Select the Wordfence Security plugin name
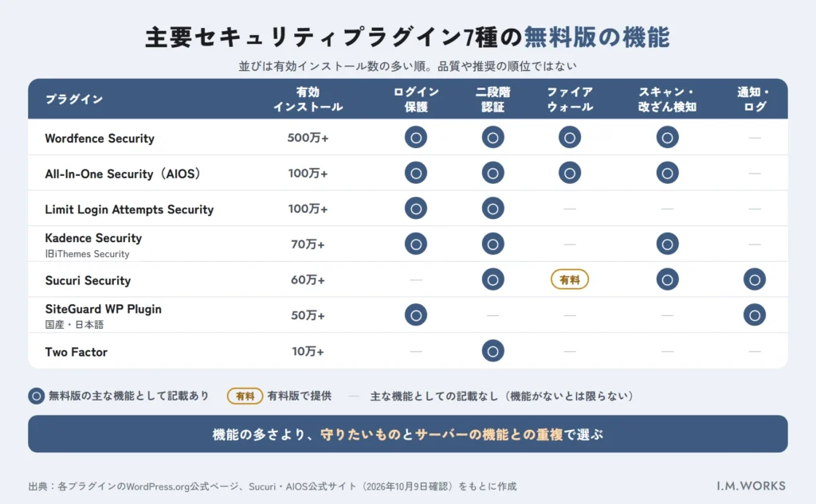 point(100,139)
